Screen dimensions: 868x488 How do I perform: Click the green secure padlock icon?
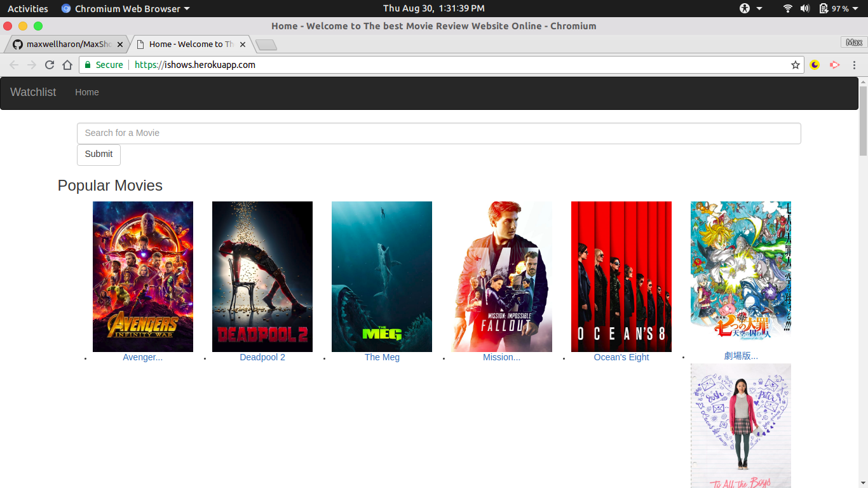(x=88, y=65)
